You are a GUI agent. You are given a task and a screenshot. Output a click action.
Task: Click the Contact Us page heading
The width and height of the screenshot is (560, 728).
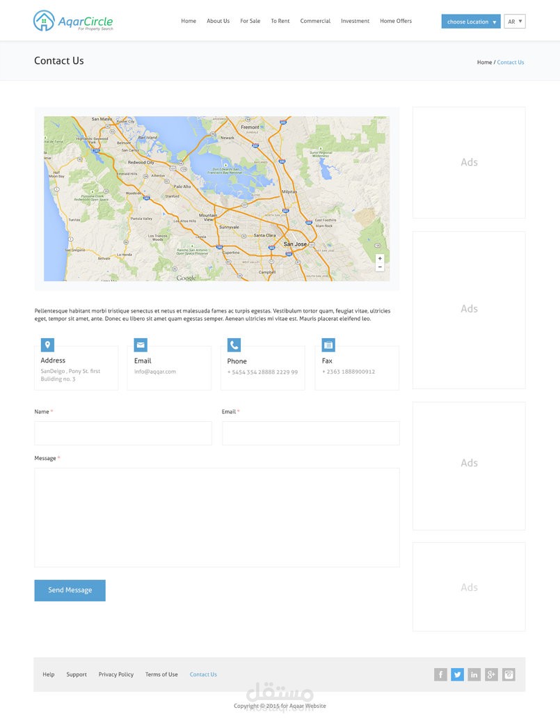tap(59, 61)
